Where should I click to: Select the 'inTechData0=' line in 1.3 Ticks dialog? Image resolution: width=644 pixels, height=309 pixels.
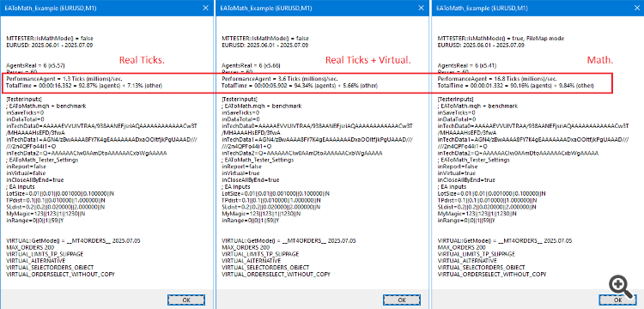point(101,130)
